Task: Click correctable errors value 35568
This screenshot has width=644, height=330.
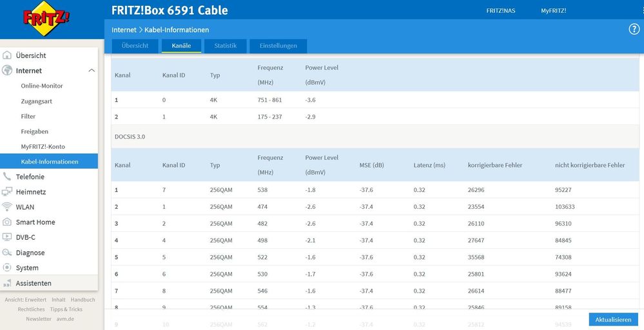Action: click(476, 257)
